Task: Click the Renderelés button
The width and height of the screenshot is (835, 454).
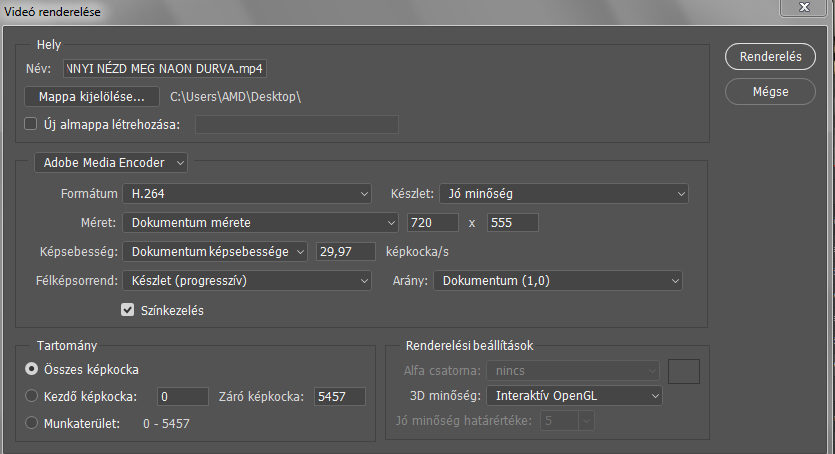Action: pos(770,56)
